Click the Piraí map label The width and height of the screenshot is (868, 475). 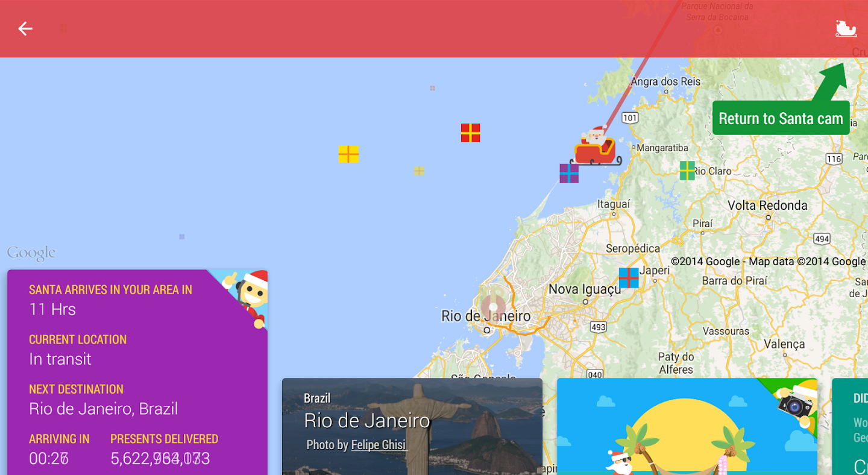(x=702, y=224)
